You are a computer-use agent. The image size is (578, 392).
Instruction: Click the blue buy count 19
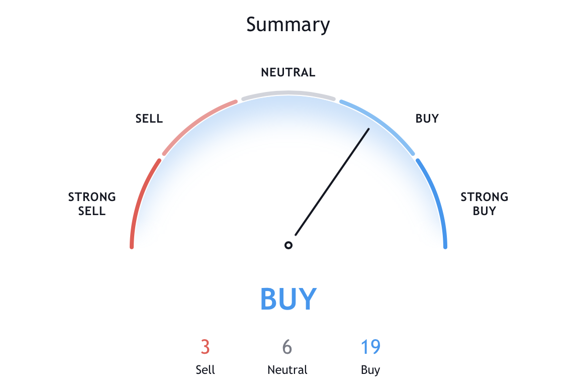pyautogui.click(x=370, y=347)
